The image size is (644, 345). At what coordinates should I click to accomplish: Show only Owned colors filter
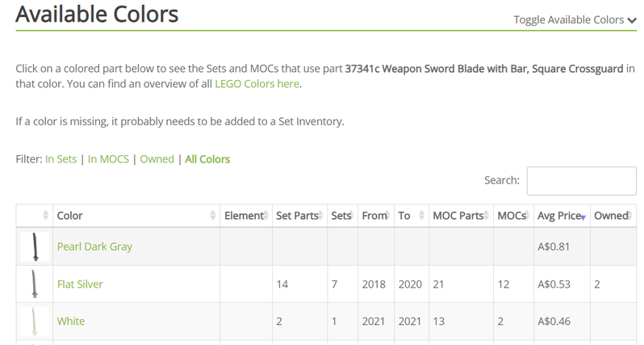click(157, 159)
